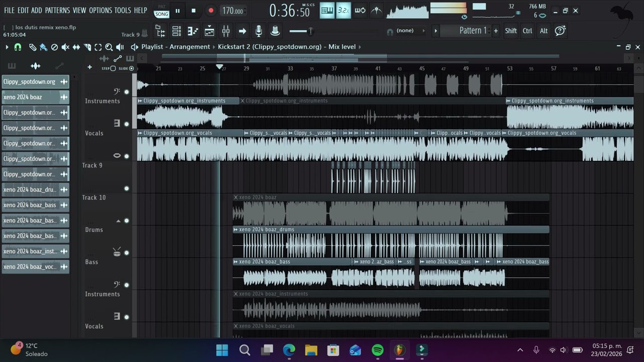Select the Draw pencil tool

point(32,47)
